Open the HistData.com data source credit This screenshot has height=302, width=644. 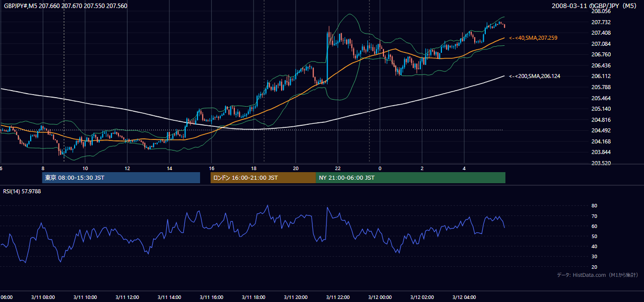pos(598,275)
